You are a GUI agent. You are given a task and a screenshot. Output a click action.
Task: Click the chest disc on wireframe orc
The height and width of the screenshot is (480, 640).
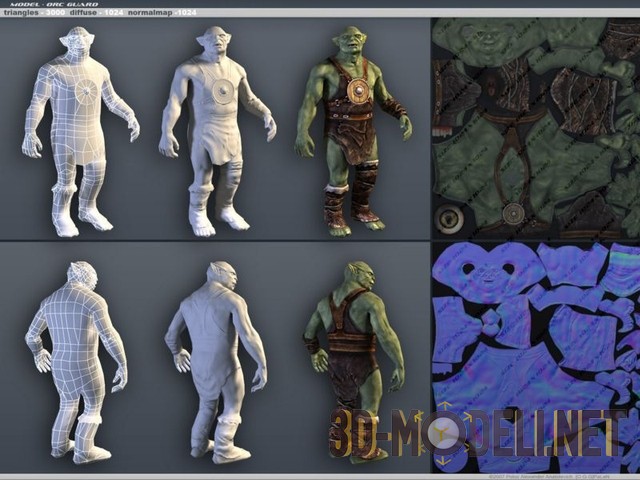pos(88,92)
